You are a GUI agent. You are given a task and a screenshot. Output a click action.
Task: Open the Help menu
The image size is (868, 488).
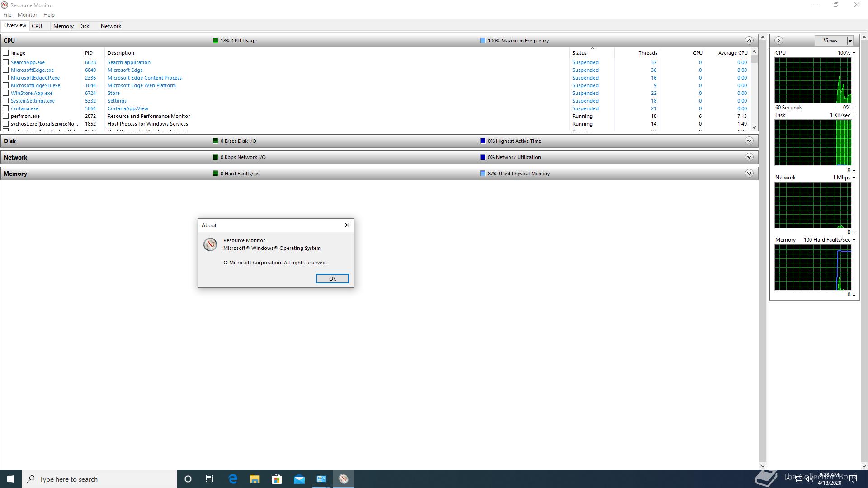click(49, 15)
